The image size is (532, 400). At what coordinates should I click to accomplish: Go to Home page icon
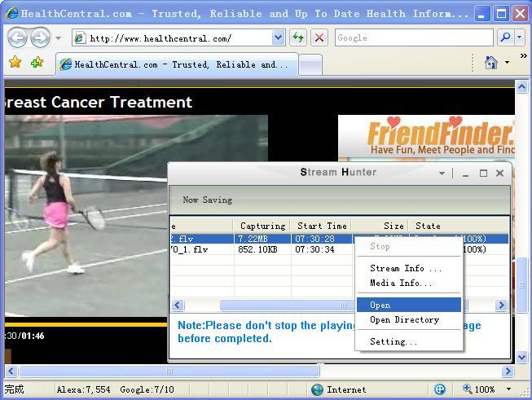491,63
